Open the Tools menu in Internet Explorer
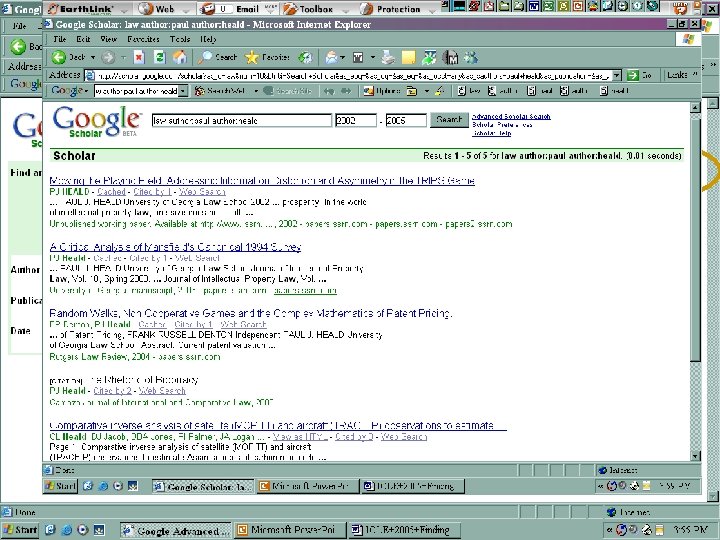Viewport: 720px width, 540px height. point(180,39)
